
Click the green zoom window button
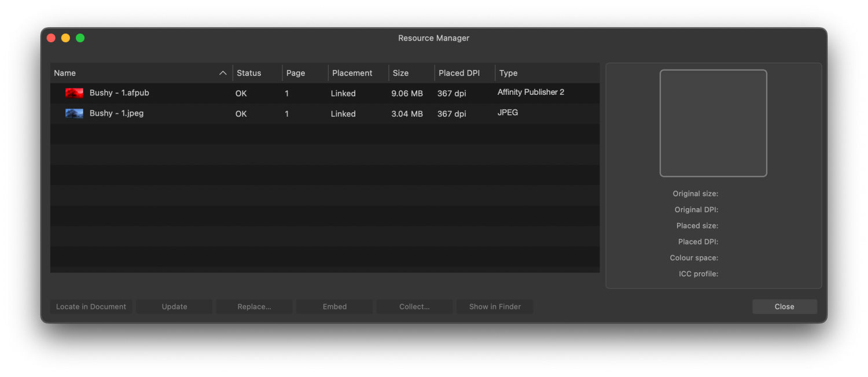[x=80, y=38]
